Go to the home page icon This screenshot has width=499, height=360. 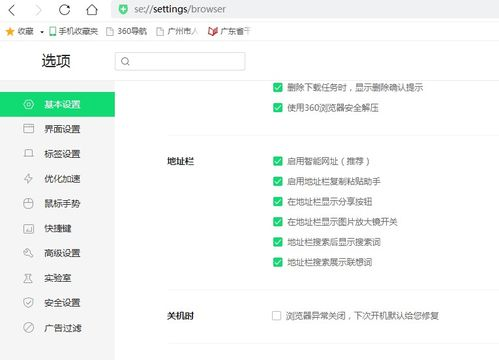tap(92, 10)
